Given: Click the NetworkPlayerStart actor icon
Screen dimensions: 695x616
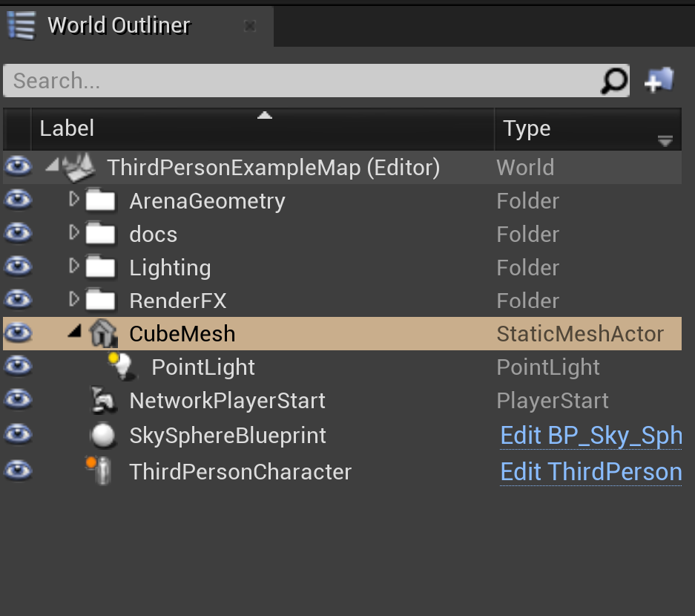Looking at the screenshot, I should [103, 399].
